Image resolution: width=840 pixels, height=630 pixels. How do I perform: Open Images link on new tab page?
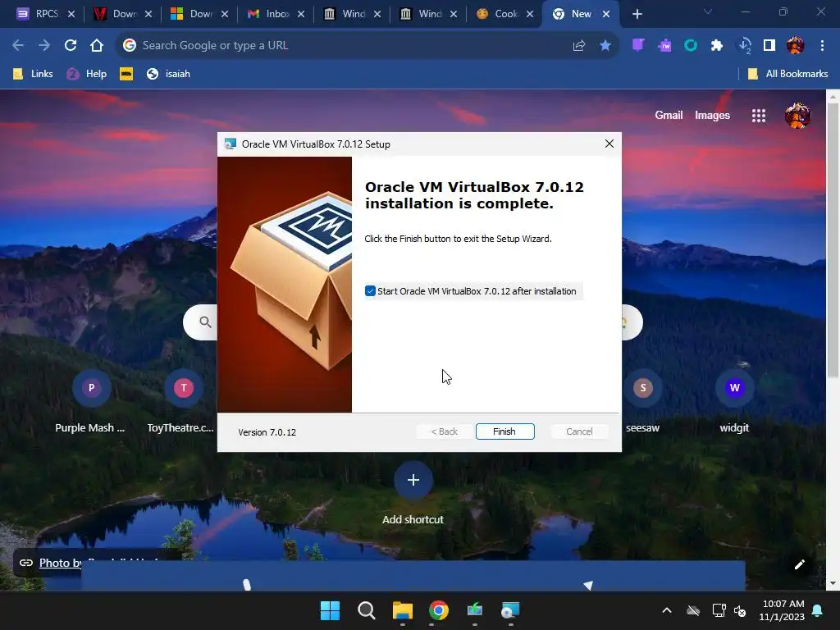pyautogui.click(x=712, y=115)
